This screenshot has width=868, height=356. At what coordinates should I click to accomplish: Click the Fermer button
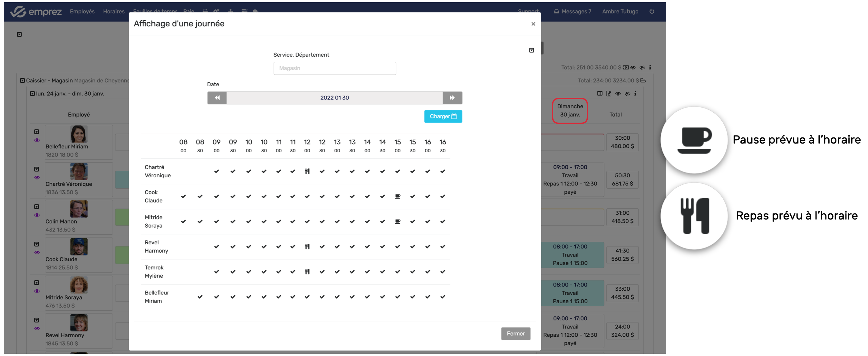[515, 333]
